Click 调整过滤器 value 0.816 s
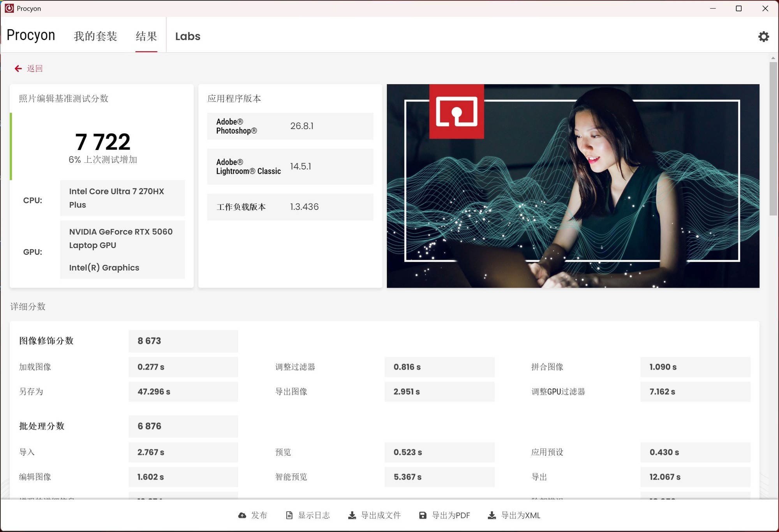Image resolution: width=779 pixels, height=532 pixels. (x=439, y=367)
